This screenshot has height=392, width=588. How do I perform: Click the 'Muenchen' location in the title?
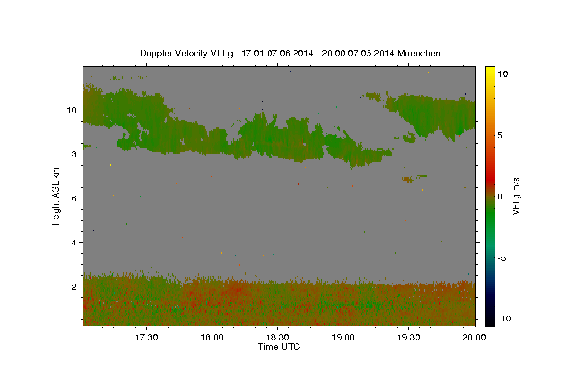click(419, 53)
